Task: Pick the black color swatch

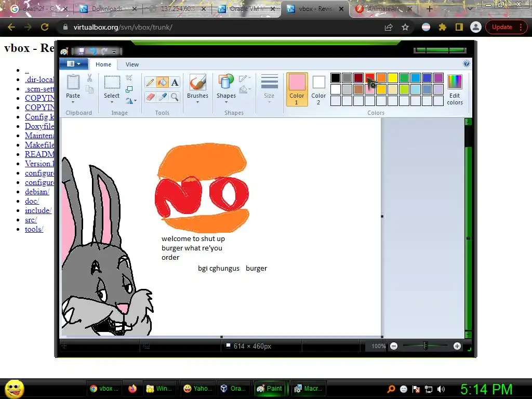Action: pos(336,78)
